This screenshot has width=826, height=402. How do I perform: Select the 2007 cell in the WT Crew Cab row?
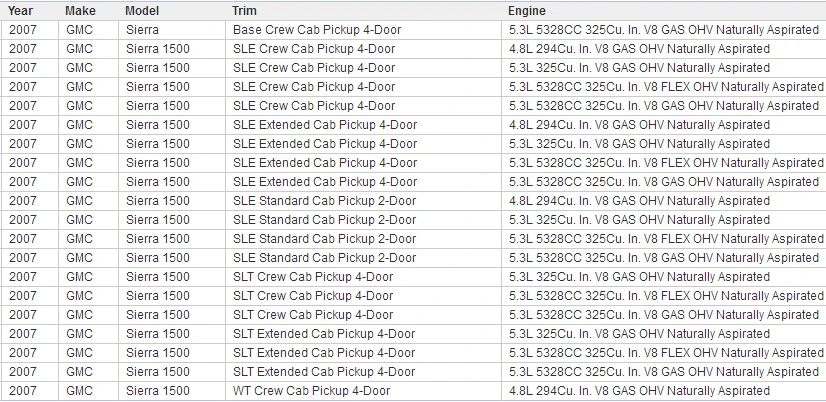(30, 391)
